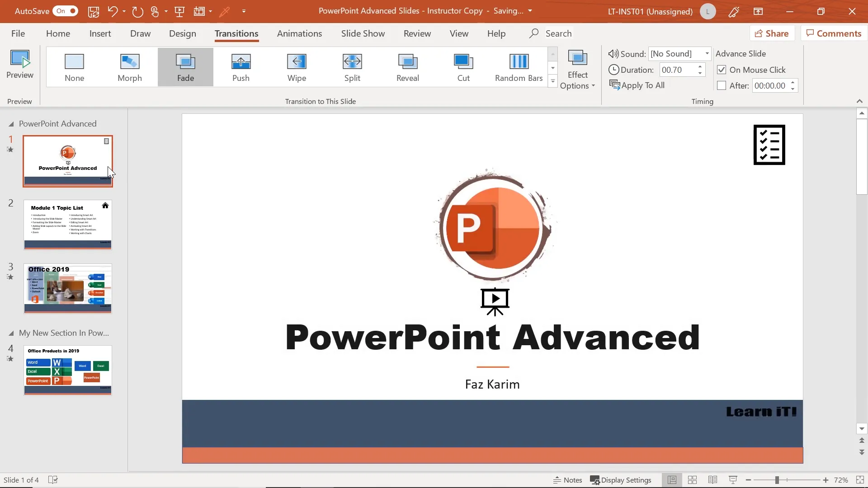Collapse My New Section In Pow... section
The width and height of the screenshot is (868, 488).
(x=11, y=333)
